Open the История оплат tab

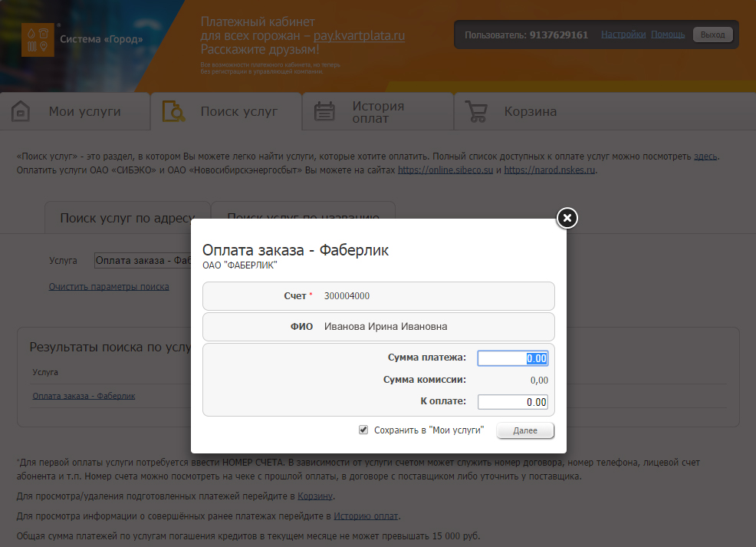click(378, 111)
